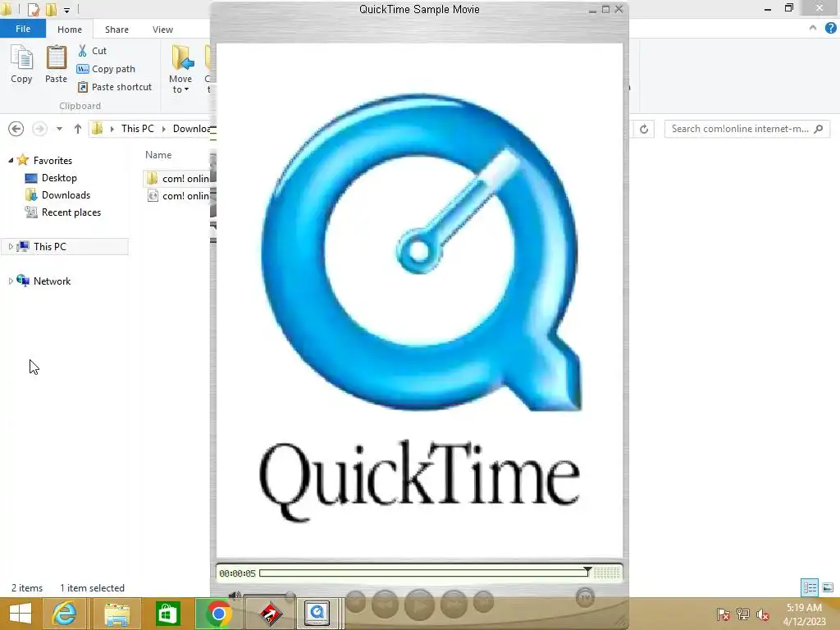Click the Copy icon in Explorer's ribbon
This screenshot has height=630, width=840.
(x=21, y=64)
